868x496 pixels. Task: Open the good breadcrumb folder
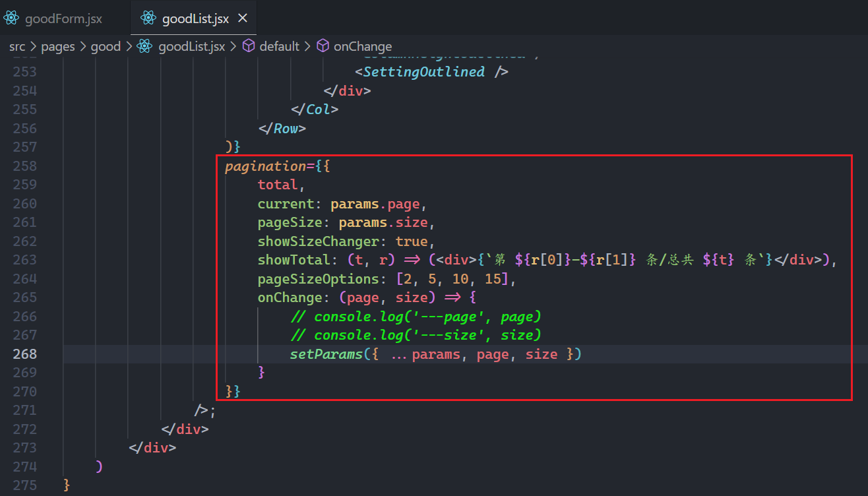(x=106, y=46)
